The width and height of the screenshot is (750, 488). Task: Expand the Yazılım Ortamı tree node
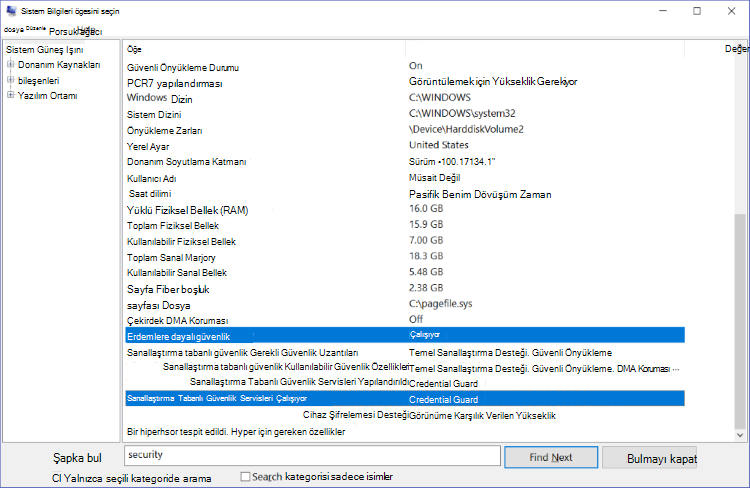tap(11, 95)
